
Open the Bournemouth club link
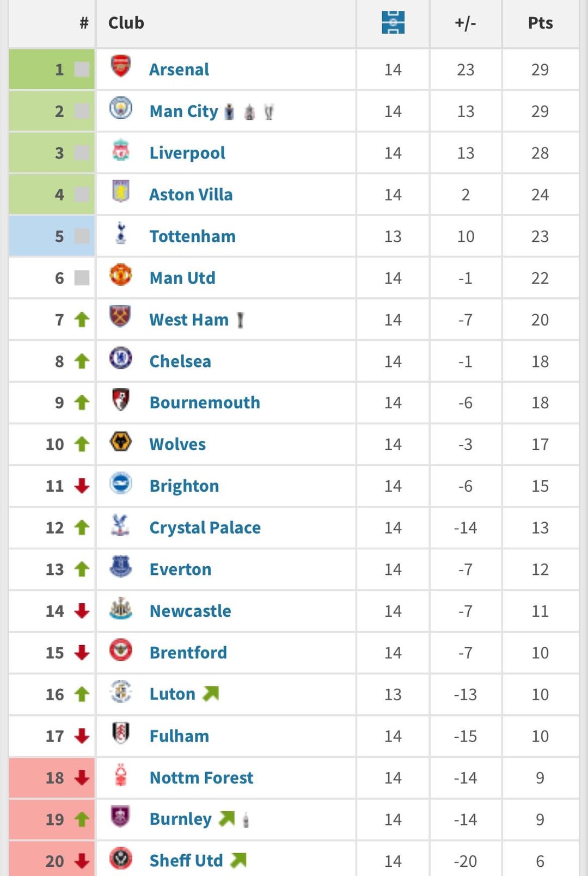coord(205,402)
